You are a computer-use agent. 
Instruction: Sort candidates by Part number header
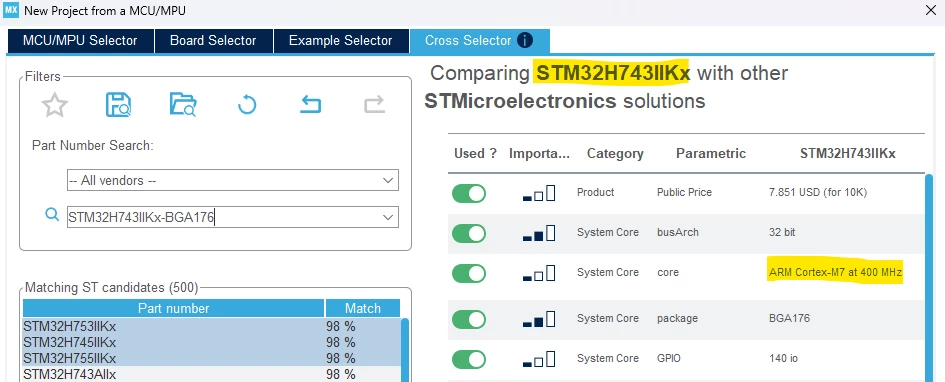pos(174,308)
